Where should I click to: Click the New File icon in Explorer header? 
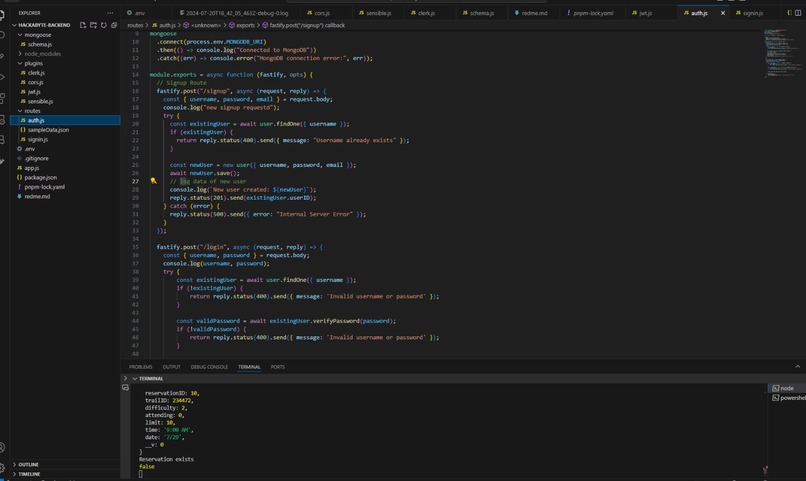(83, 25)
